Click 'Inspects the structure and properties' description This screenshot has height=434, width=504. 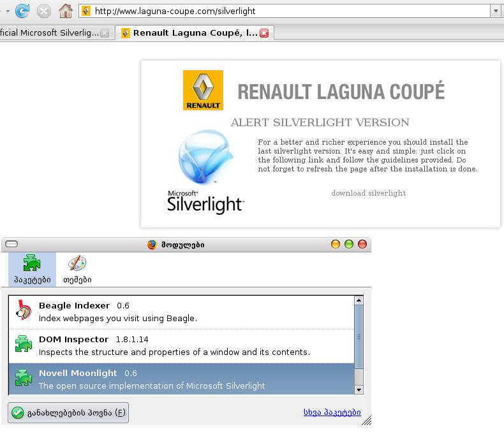175,352
